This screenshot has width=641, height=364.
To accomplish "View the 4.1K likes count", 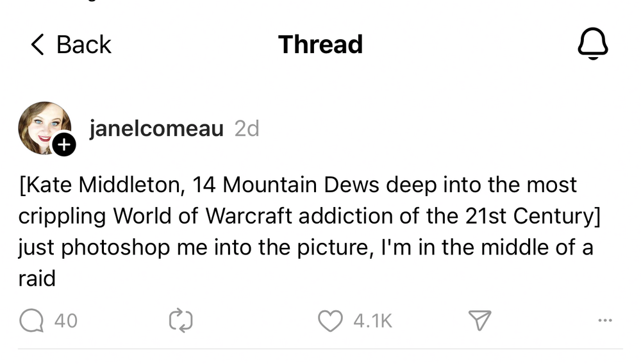I will click(372, 320).
